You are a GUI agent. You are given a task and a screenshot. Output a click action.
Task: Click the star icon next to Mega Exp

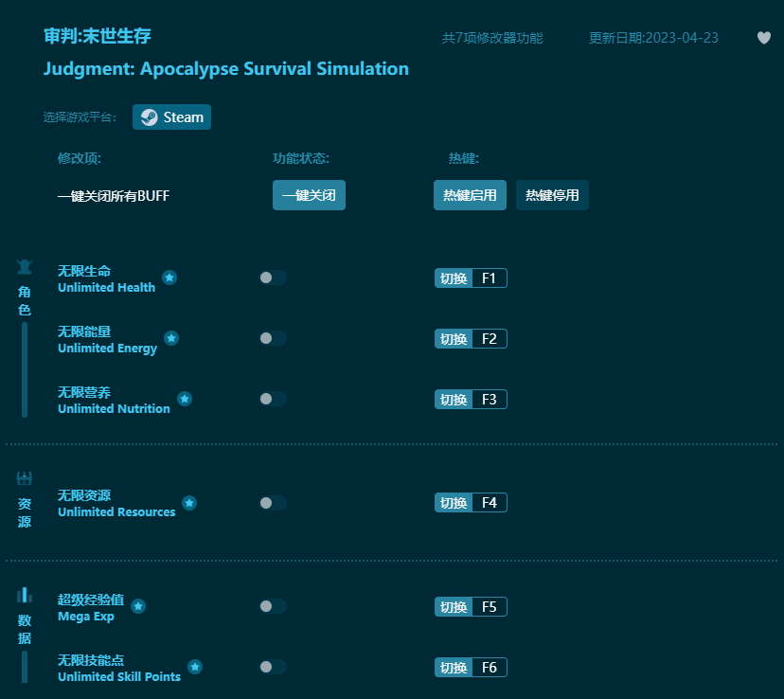click(x=138, y=607)
